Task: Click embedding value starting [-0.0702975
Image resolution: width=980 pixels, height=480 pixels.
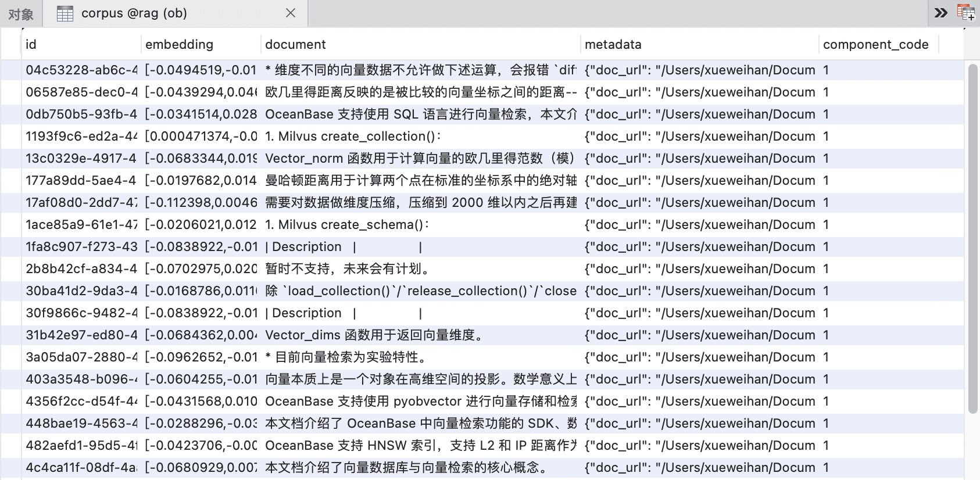Action: click(x=201, y=268)
